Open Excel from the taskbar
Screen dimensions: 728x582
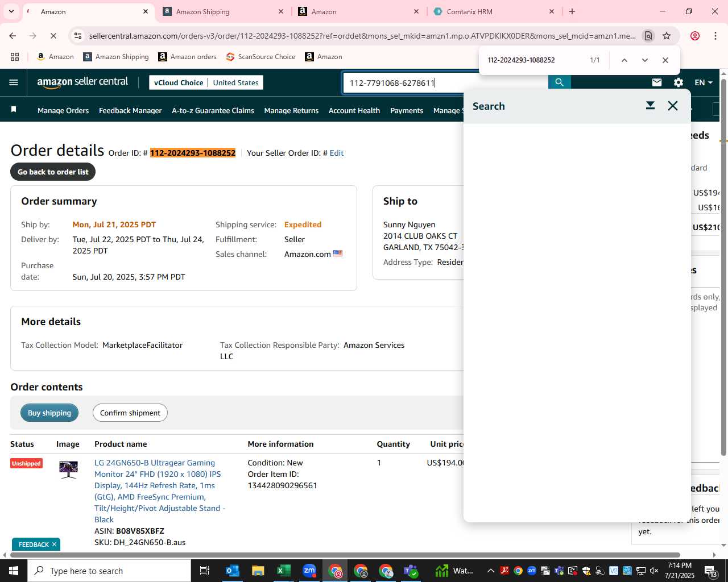(283, 571)
